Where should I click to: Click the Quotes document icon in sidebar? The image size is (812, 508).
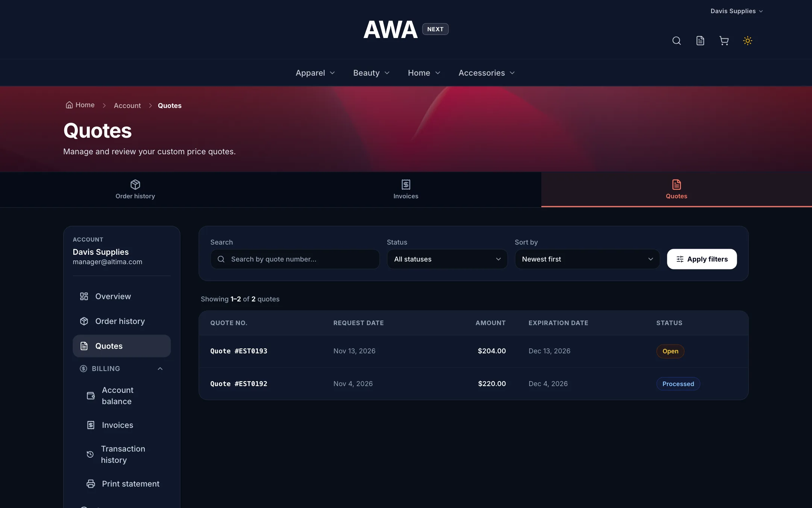(x=84, y=346)
